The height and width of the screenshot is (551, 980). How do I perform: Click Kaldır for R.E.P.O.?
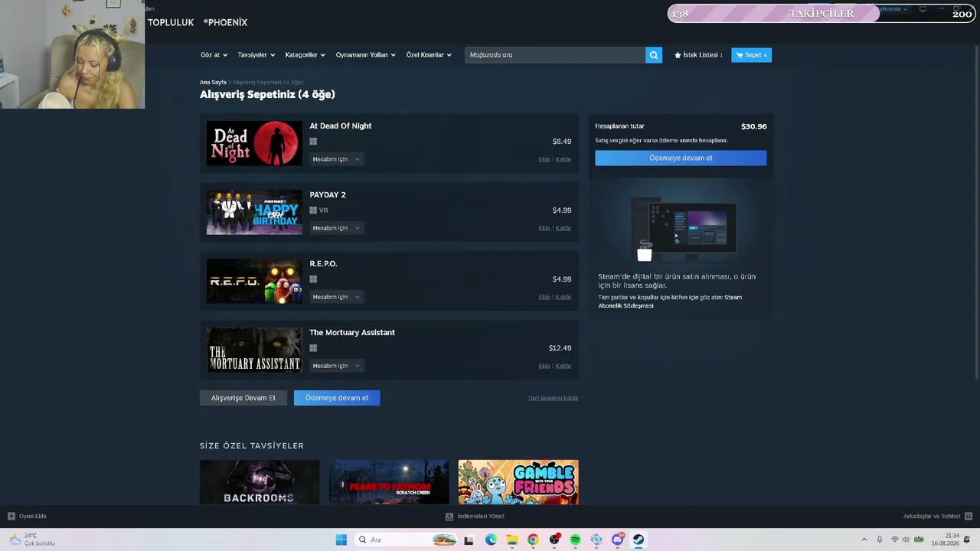(563, 297)
